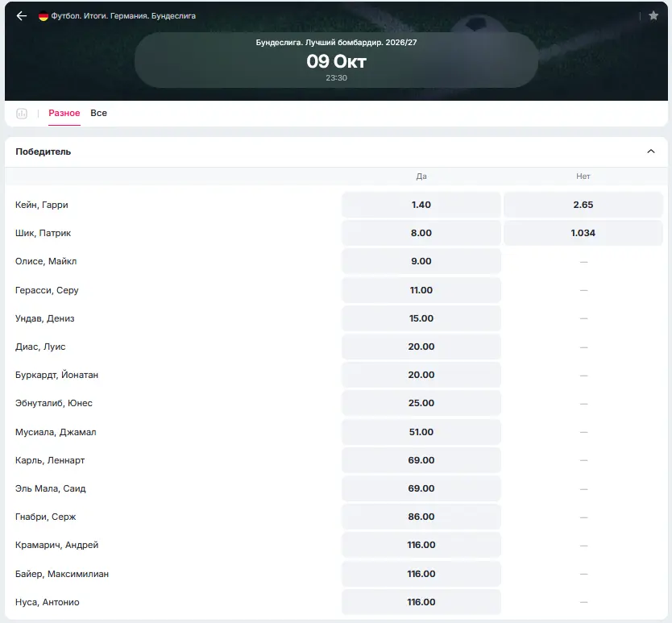Open Футбол. Итоги. Германия. Бундеслига breadcrumb
The height and width of the screenshot is (623, 672).
point(123,16)
